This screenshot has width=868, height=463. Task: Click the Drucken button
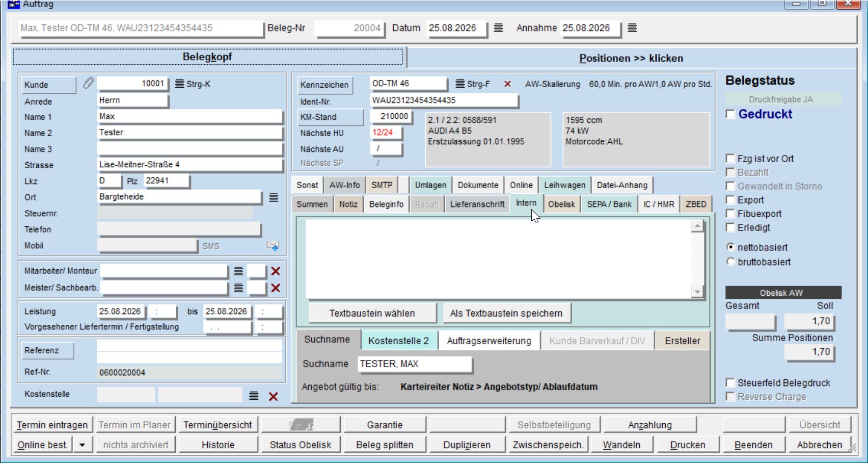[x=688, y=445]
